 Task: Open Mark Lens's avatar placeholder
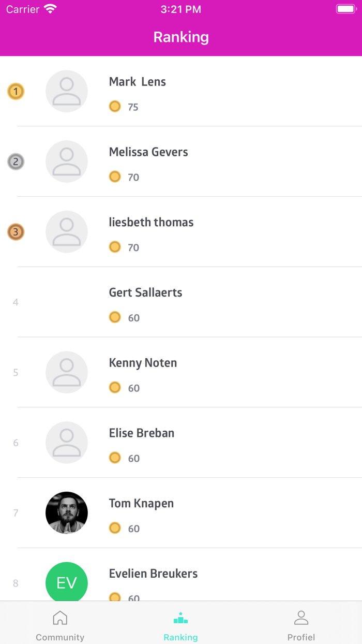(x=67, y=91)
